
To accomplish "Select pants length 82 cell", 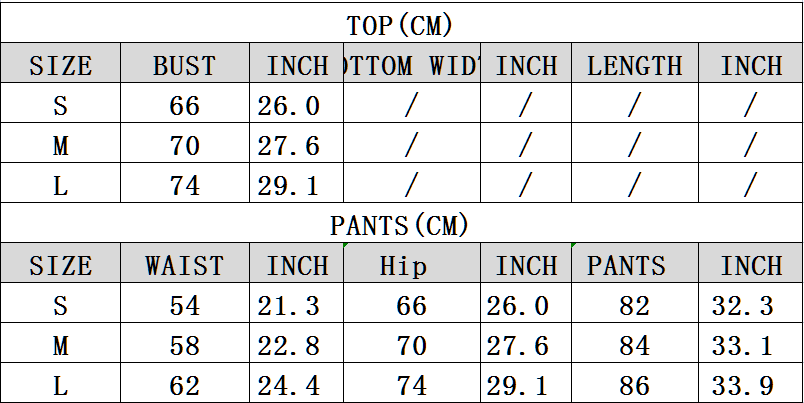I will click(x=635, y=303).
